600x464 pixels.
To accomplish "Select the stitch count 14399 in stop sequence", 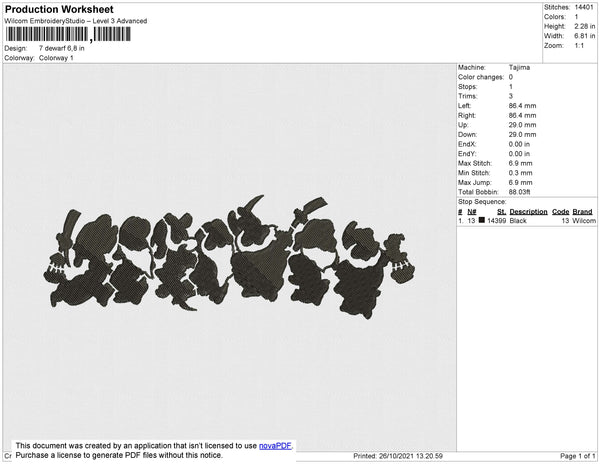I will coord(497,221).
